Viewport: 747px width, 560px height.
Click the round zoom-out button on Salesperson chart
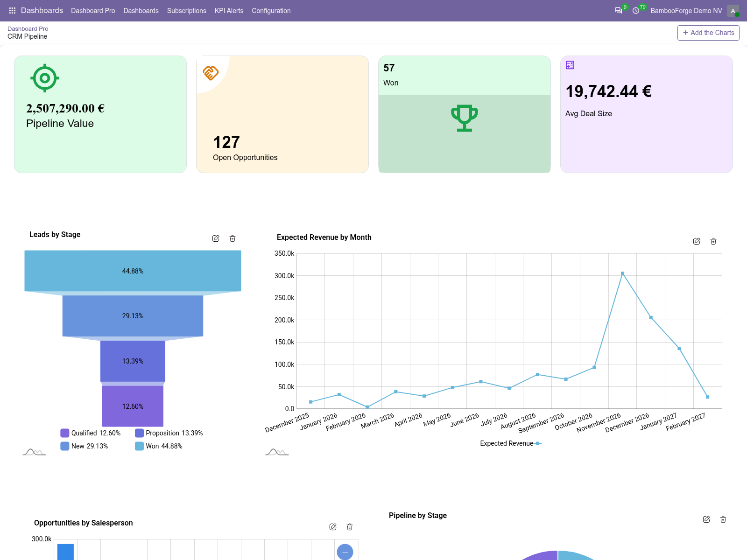click(345, 552)
